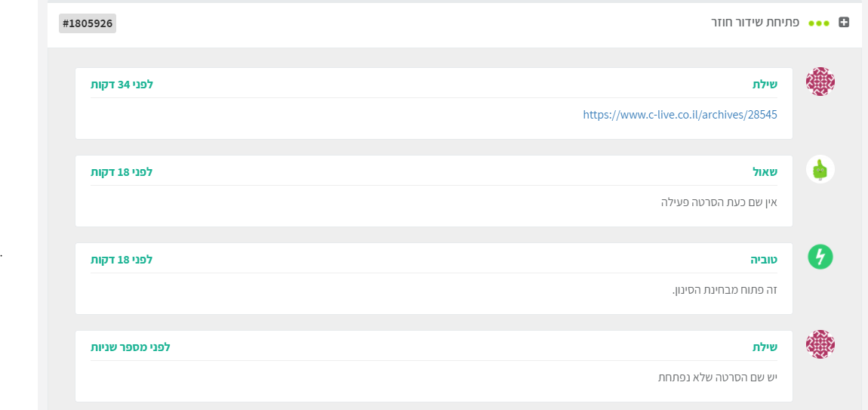Open the username שילת on the latest post
Screen dimensions: 868x410
click(765, 347)
